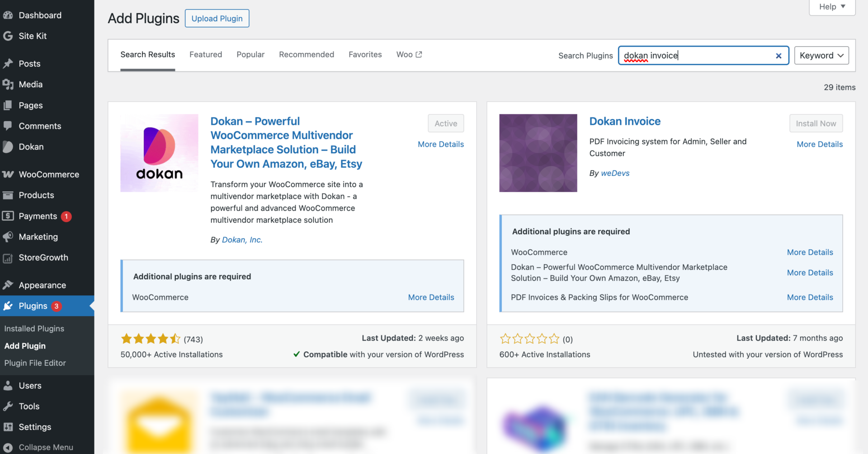Click the Dokan plugin logo thumbnail
This screenshot has width=868, height=454.
coord(159,153)
